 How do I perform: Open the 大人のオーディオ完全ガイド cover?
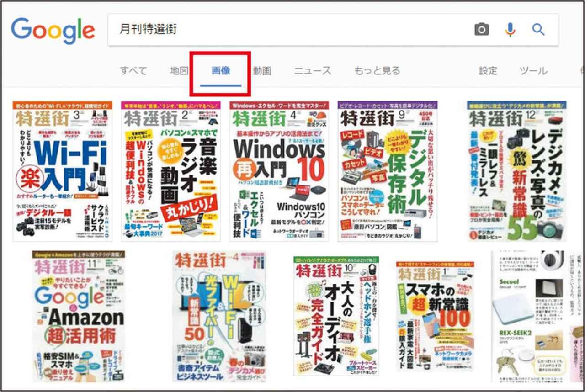tap(336, 316)
